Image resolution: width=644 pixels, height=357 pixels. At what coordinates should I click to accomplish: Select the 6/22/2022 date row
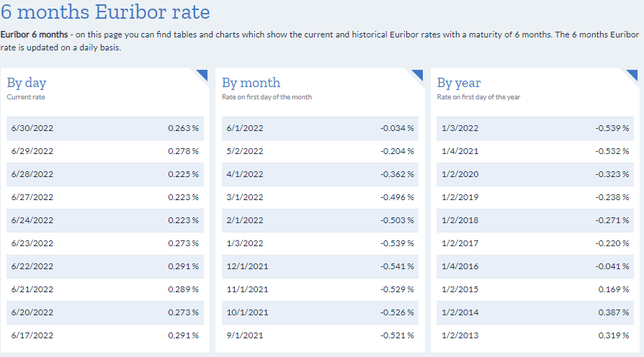pos(105,266)
